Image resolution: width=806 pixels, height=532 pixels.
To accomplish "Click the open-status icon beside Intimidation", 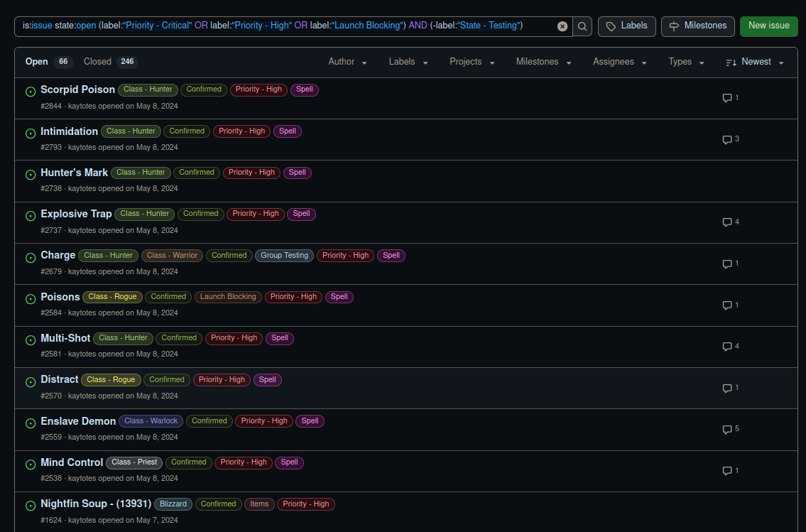I will click(31, 133).
